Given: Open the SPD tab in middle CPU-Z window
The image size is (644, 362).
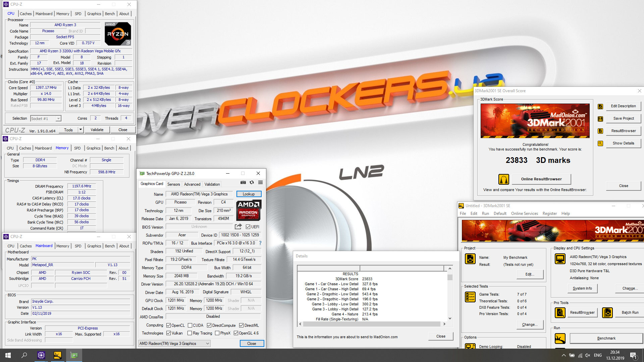Looking at the screenshot, I should point(77,148).
